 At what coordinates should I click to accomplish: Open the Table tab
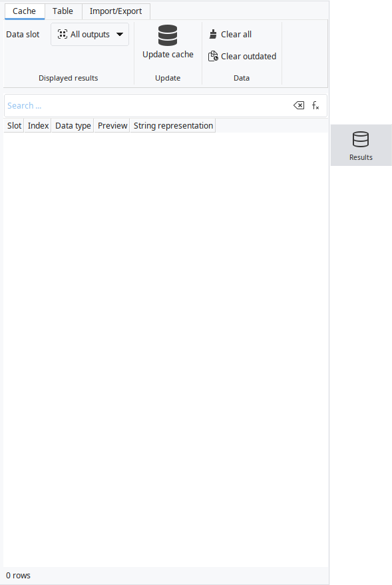pyautogui.click(x=63, y=11)
